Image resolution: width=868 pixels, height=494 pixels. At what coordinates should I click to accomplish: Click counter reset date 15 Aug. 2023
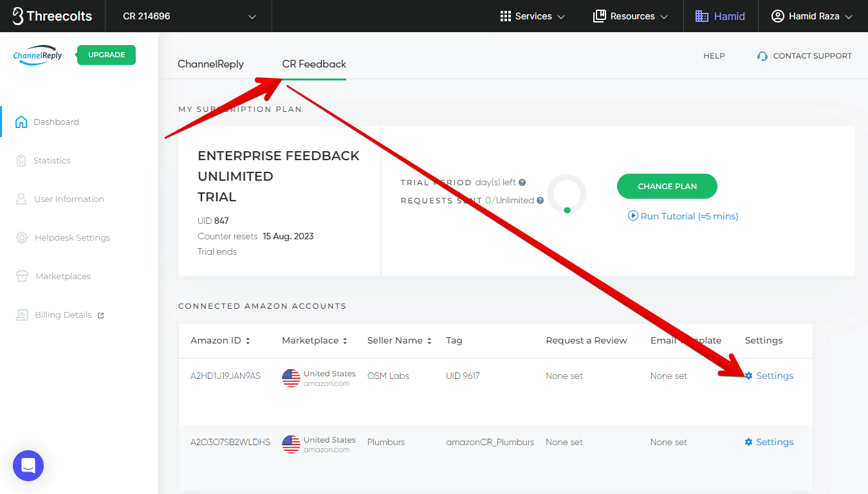click(x=288, y=236)
